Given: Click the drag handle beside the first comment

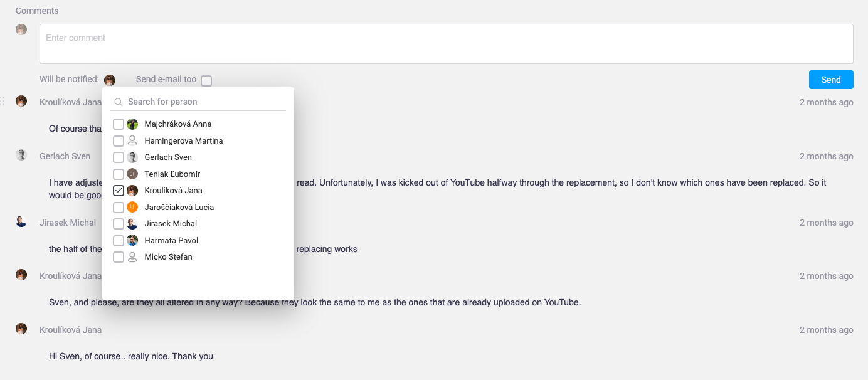Looking at the screenshot, I should pyautogui.click(x=3, y=101).
